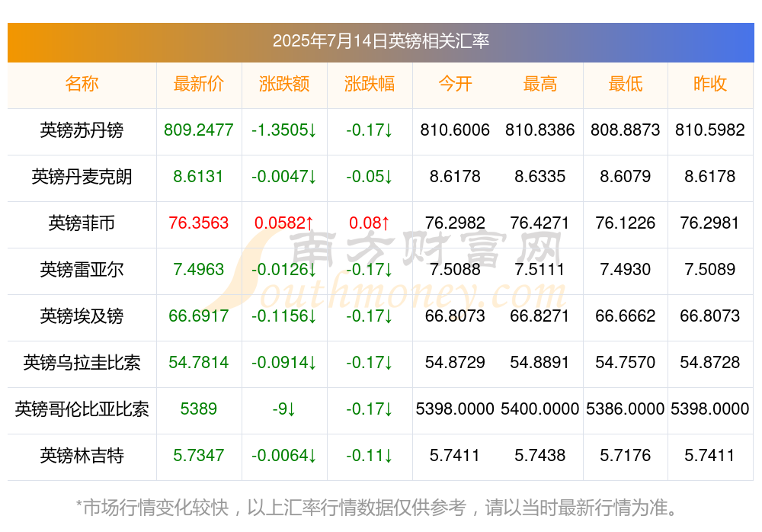Image resolution: width=762 pixels, height=532 pixels.
Task: Click latest price 5.7347
Action: click(x=198, y=456)
